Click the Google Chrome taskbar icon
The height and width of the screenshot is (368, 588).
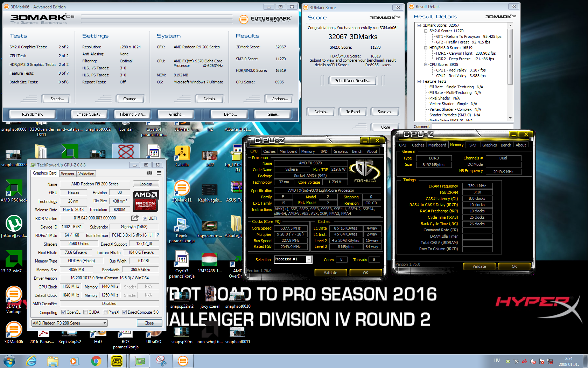click(x=96, y=361)
